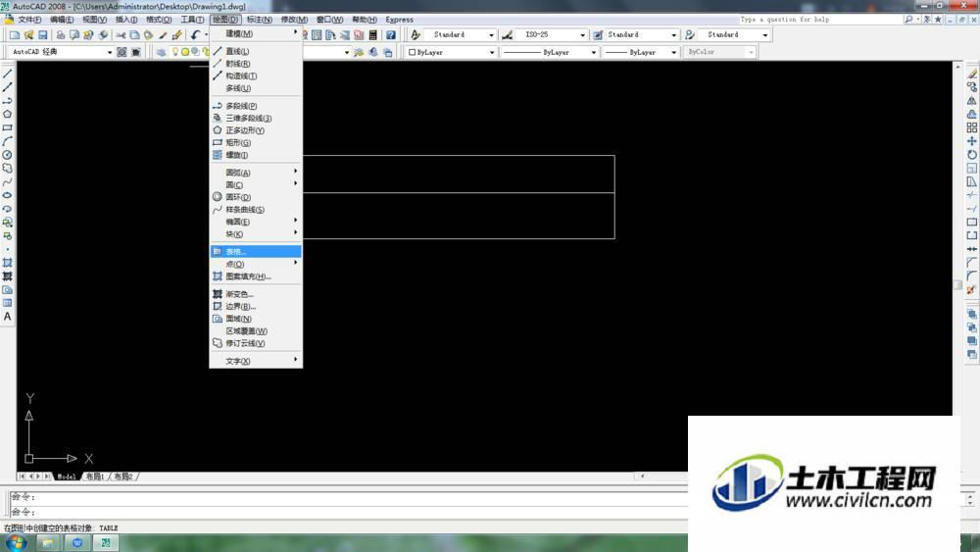Click the Save icon in the toolbar

43,35
